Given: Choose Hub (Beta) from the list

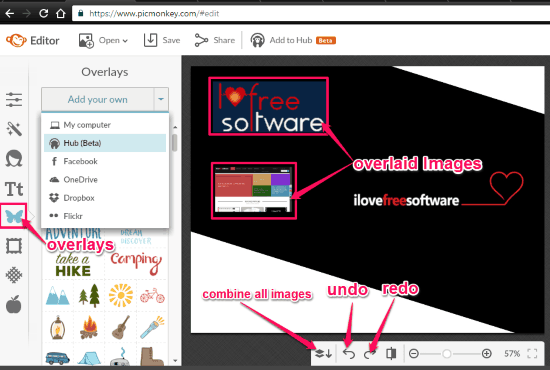Looking at the screenshot, I should point(105,143).
